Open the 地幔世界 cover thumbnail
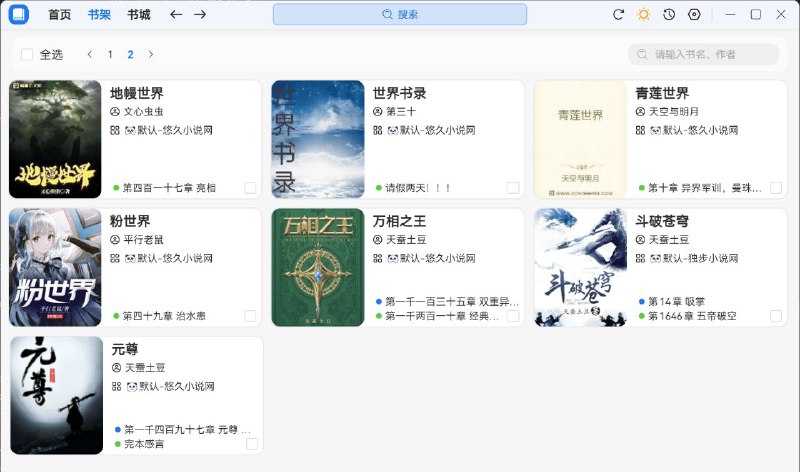800x472 pixels. click(x=55, y=139)
